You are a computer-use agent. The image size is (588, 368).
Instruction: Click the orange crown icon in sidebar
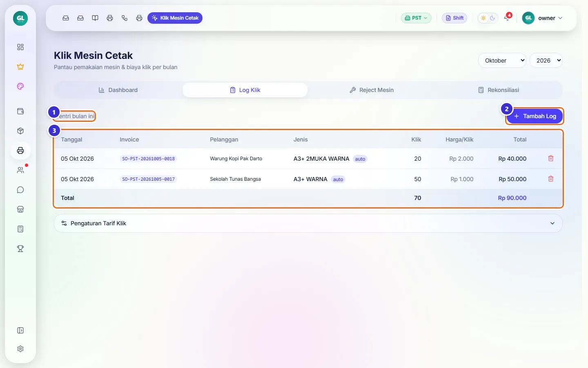pos(20,67)
